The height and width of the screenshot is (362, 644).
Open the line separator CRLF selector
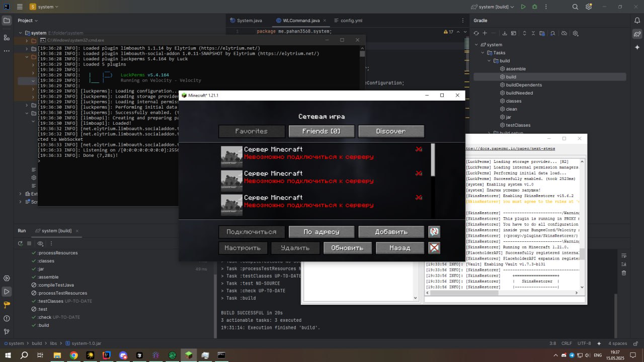567,343
